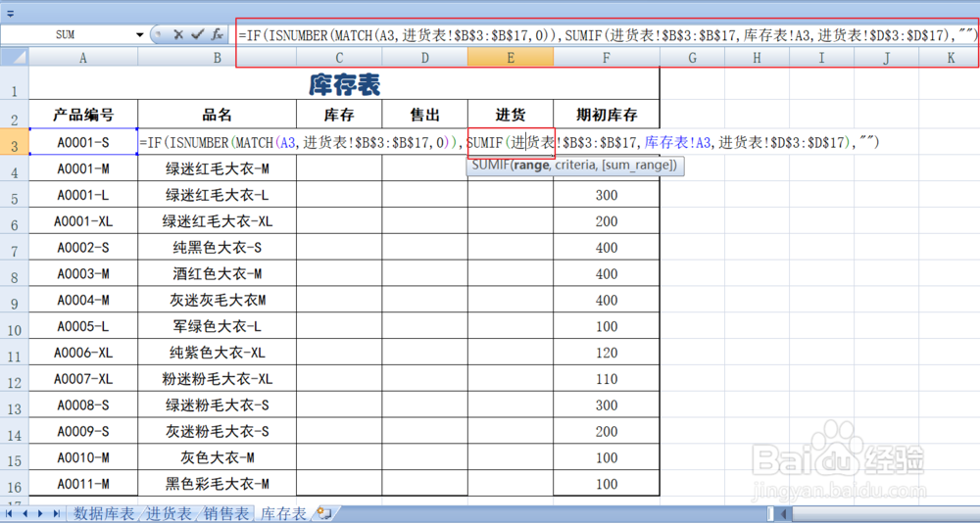Select the highlighted column E header
The height and width of the screenshot is (524, 980).
tap(511, 58)
